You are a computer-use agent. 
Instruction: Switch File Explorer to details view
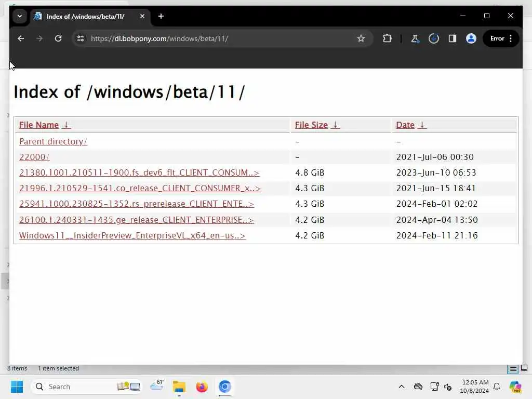(513, 368)
